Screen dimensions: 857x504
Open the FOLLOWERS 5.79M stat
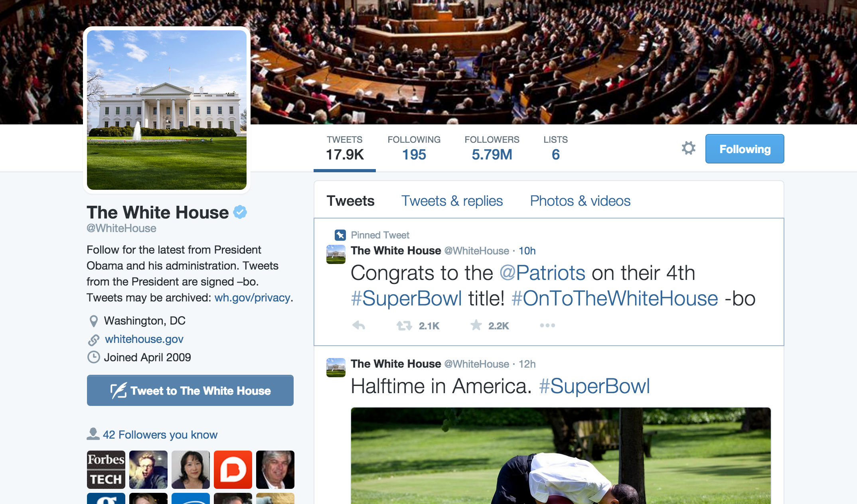pos(492,148)
